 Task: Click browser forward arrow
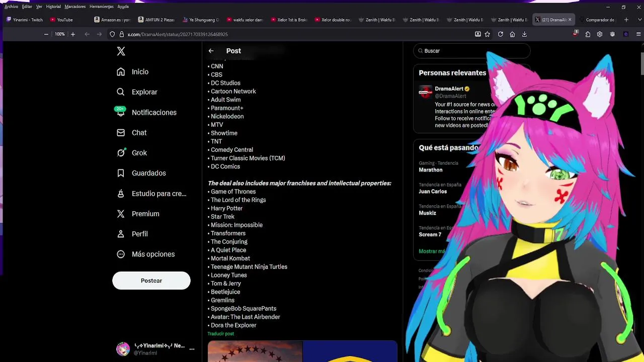pyautogui.click(x=99, y=34)
